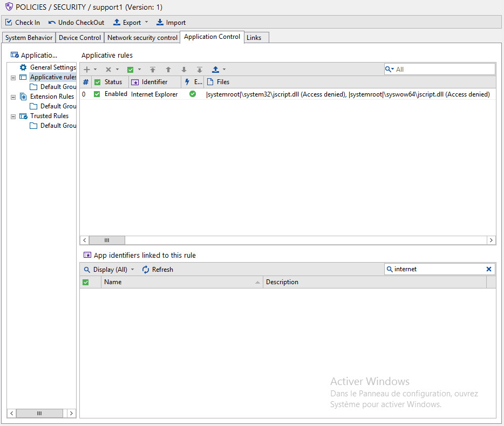Click Undo CheckOut
Viewport: 504px width, 426px height.
point(77,23)
